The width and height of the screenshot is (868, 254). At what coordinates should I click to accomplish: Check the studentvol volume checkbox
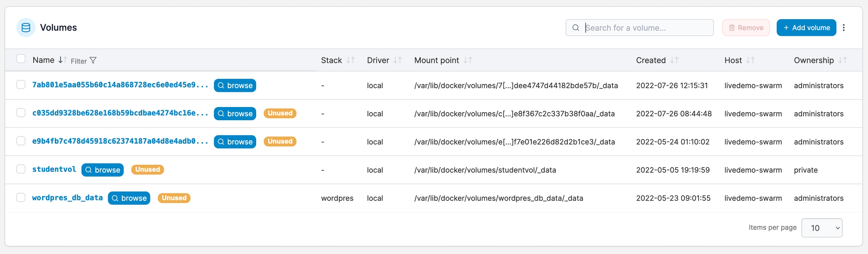pyautogui.click(x=21, y=169)
